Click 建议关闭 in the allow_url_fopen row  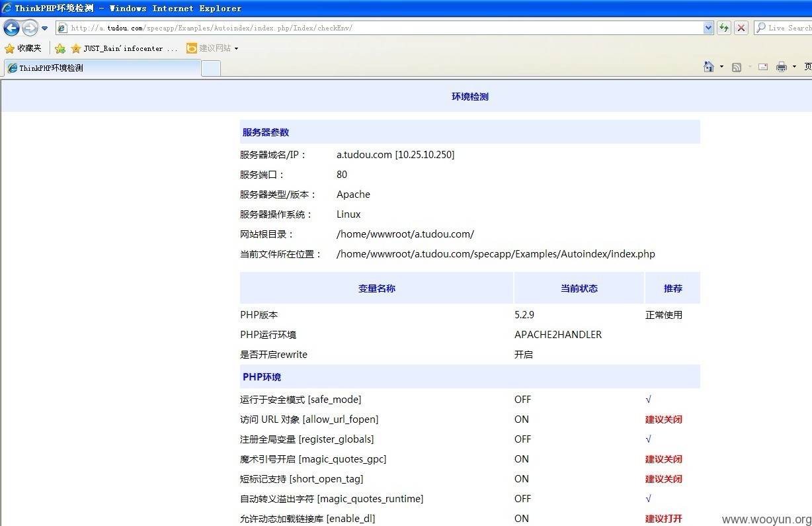pyautogui.click(x=664, y=419)
